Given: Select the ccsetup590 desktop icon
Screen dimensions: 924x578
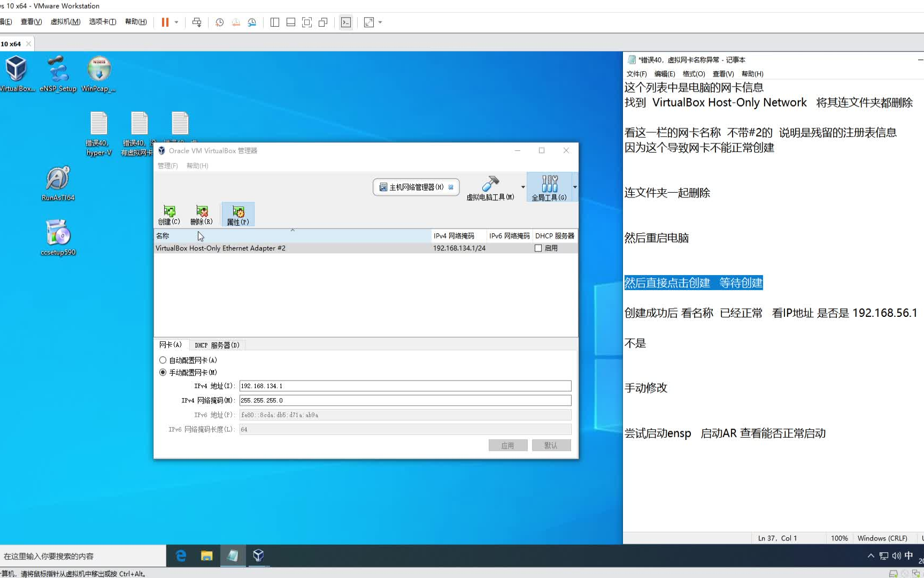Looking at the screenshot, I should pos(58,238).
